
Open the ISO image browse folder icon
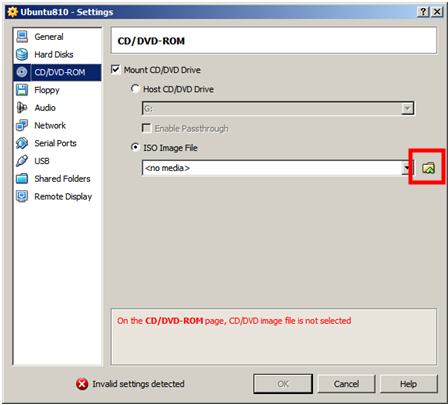[428, 168]
